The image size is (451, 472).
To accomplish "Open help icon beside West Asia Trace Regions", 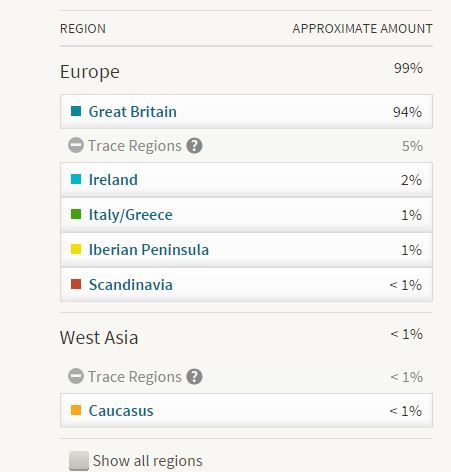I will [194, 377].
